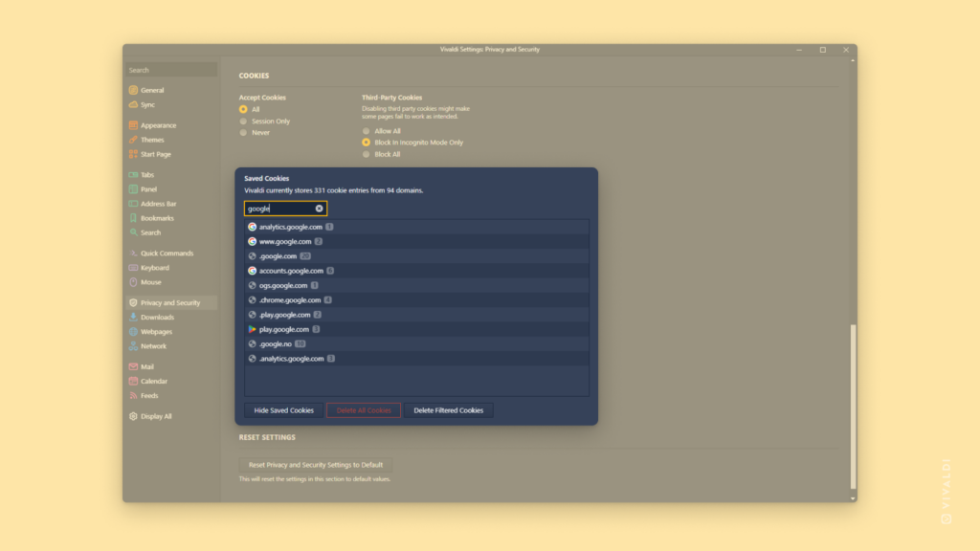Open the Network settings icon
The image size is (980, 551).
(133, 345)
